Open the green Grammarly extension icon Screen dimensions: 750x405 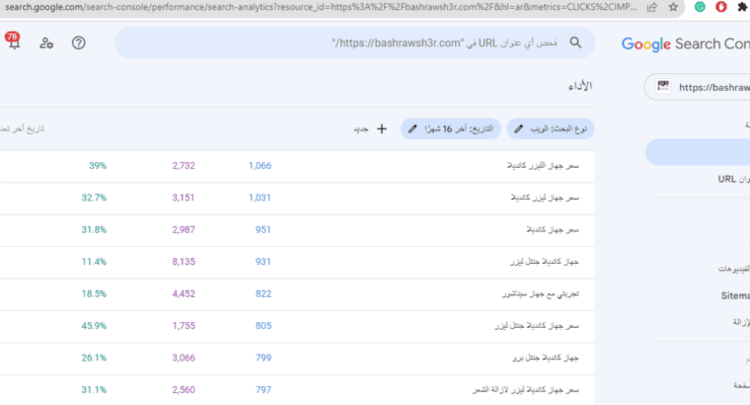coord(700,7)
